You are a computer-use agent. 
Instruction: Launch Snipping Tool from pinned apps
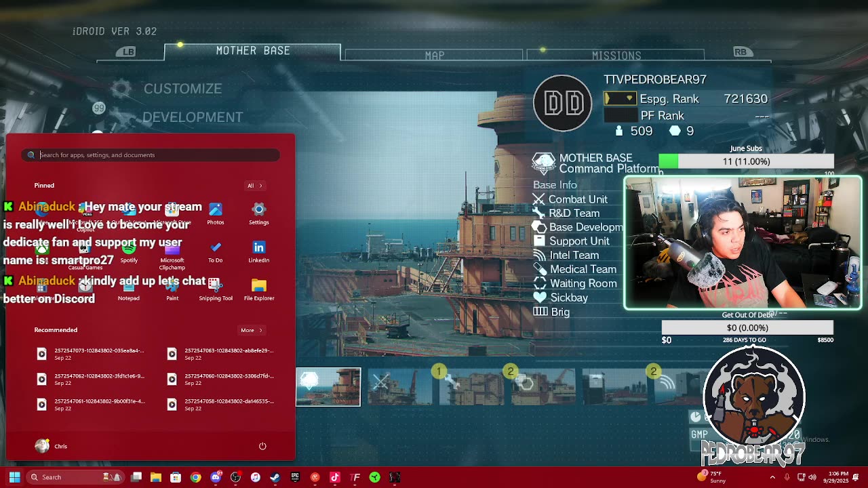tap(216, 289)
